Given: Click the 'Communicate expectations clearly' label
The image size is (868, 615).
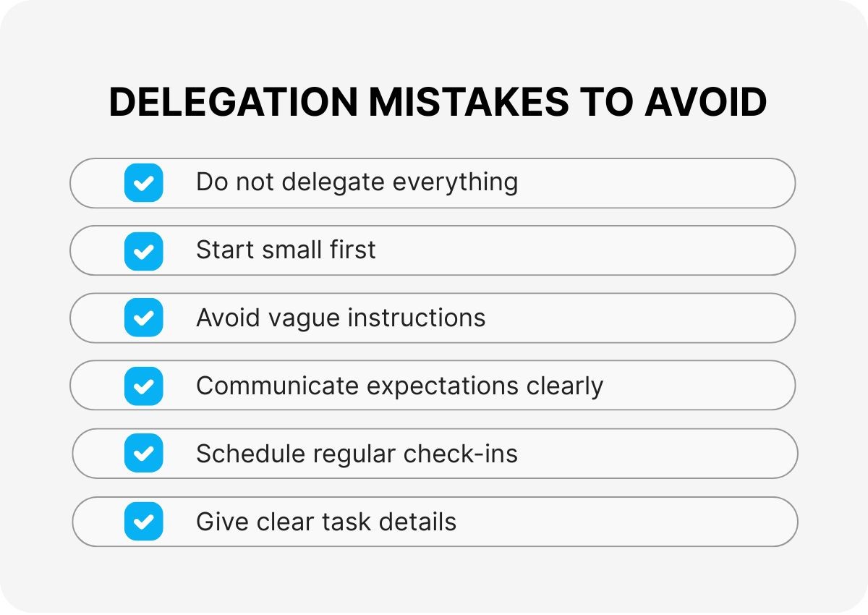Looking at the screenshot, I should [x=399, y=386].
